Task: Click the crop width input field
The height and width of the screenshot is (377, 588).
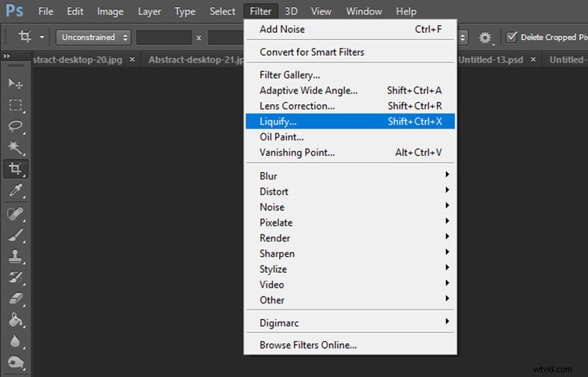Action: point(164,38)
